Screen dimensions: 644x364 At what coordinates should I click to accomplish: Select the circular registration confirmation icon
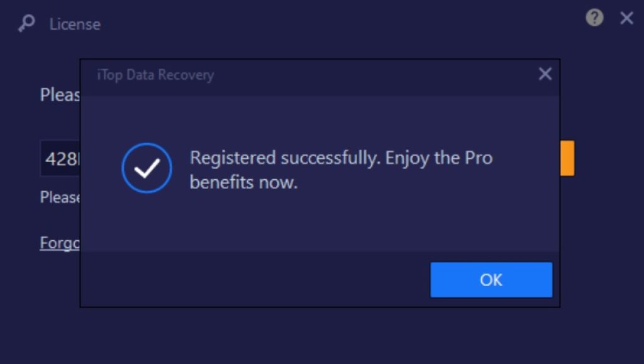click(x=146, y=168)
